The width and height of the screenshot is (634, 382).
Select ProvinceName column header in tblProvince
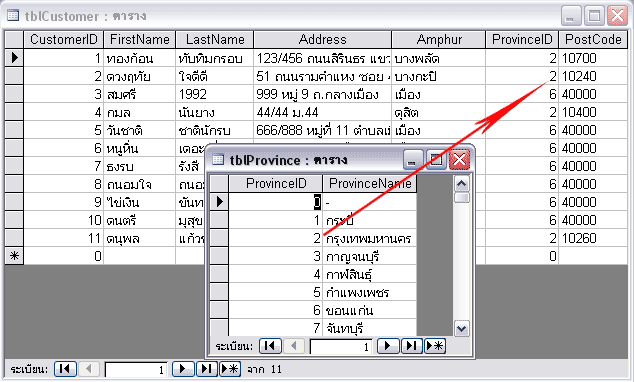point(370,184)
